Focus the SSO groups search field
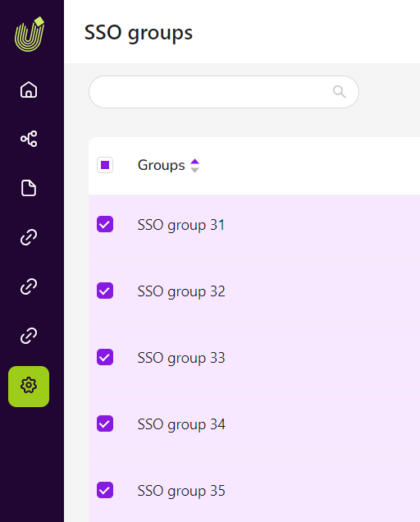 pyautogui.click(x=224, y=92)
